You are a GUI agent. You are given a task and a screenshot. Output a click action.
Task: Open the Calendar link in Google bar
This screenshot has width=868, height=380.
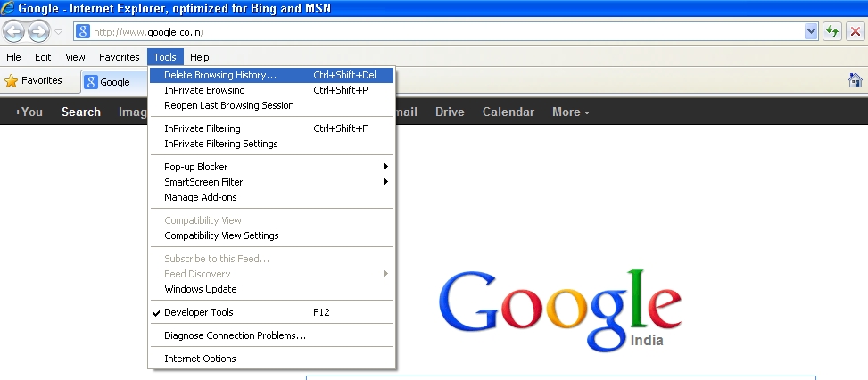click(508, 112)
